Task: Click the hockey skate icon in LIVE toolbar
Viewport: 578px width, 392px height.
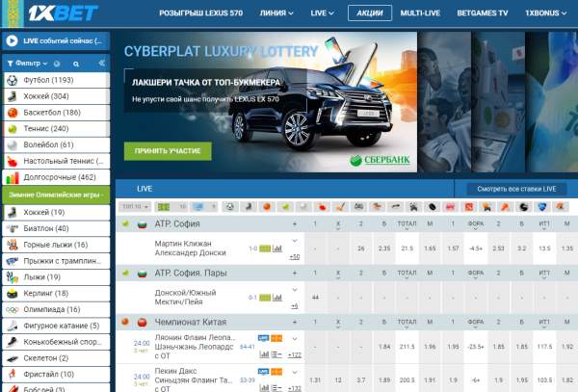Action: point(249,207)
